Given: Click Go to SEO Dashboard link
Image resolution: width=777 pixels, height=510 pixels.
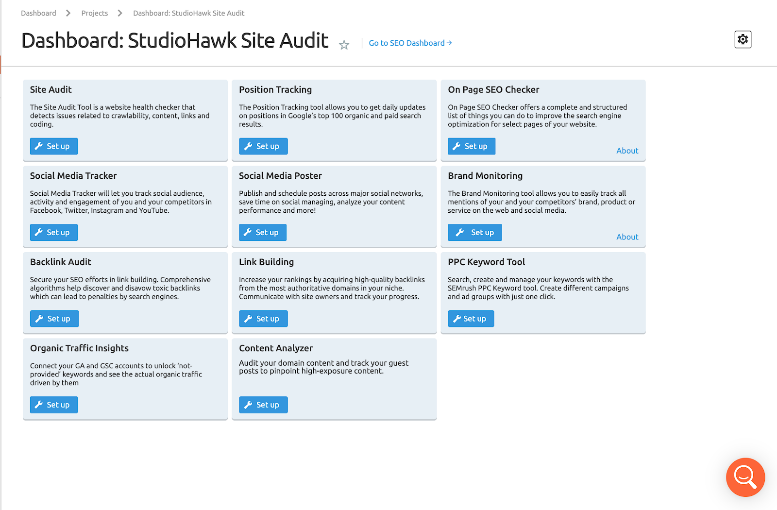Looking at the screenshot, I should coord(410,43).
